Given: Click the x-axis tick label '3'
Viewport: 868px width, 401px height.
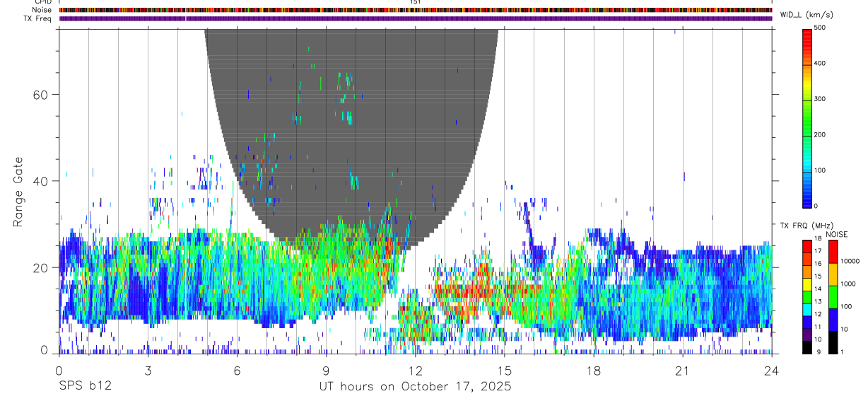Looking at the screenshot, I should (x=148, y=371).
